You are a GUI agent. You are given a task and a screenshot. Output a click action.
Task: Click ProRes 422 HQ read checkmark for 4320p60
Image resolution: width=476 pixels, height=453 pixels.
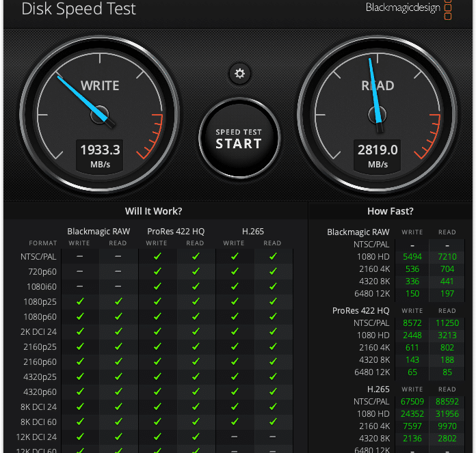(196, 392)
